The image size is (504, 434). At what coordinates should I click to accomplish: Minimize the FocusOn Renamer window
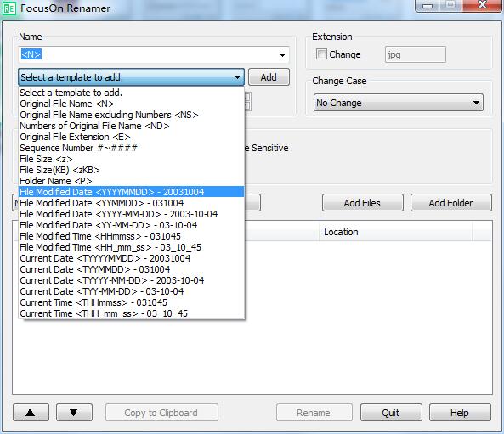pos(428,5)
